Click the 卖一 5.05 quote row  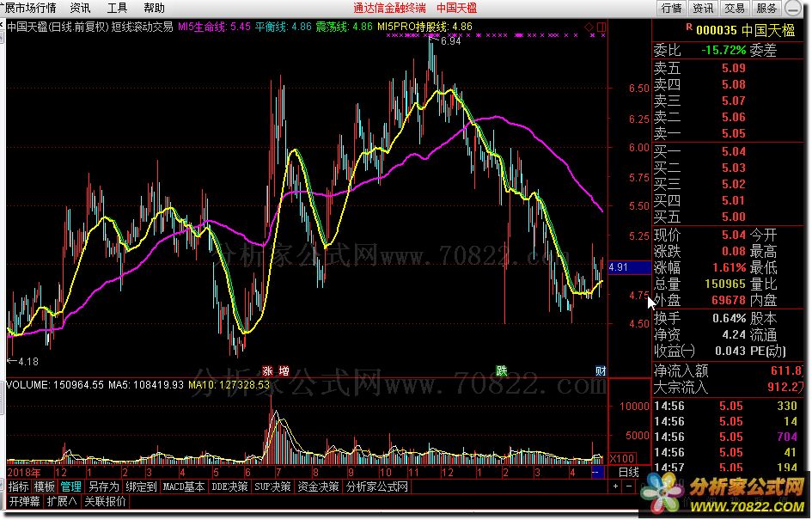pos(728,133)
